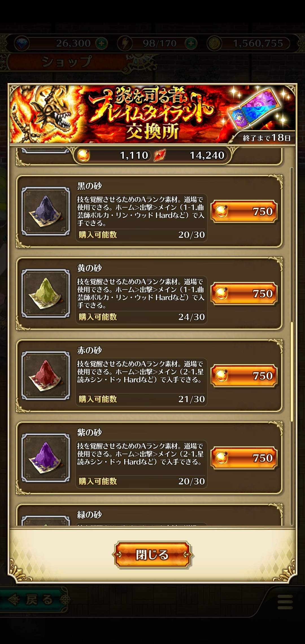Refill stamina with the plus icon beside 98/170
Image resolution: width=305 pixels, height=644 pixels.
[x=191, y=43]
